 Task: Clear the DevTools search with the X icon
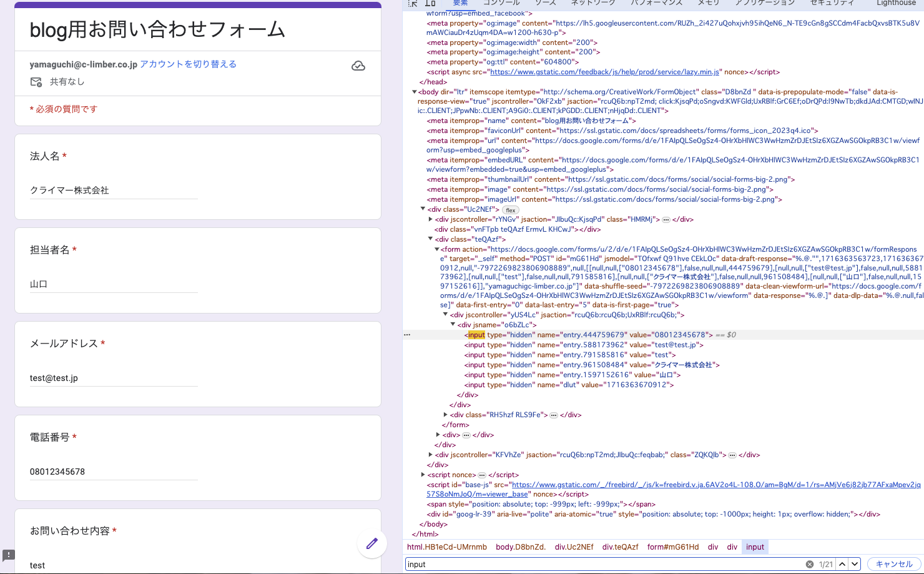pos(810,564)
